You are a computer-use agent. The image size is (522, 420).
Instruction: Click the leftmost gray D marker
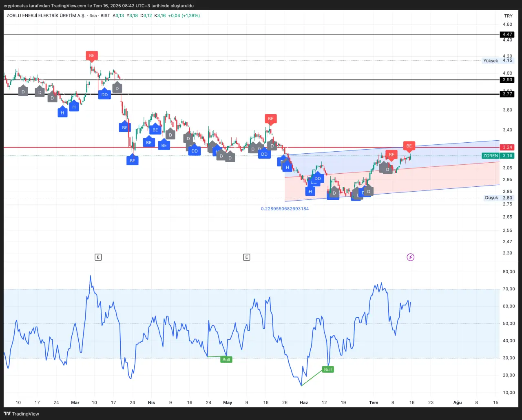pyautogui.click(x=23, y=92)
